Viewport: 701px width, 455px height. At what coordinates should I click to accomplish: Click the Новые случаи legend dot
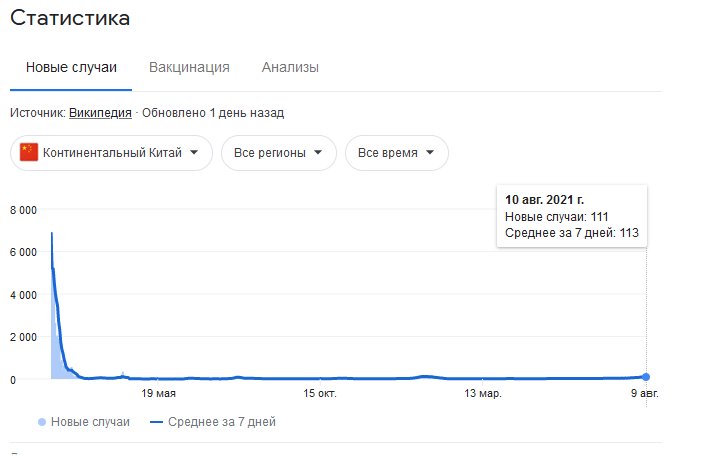(41, 422)
